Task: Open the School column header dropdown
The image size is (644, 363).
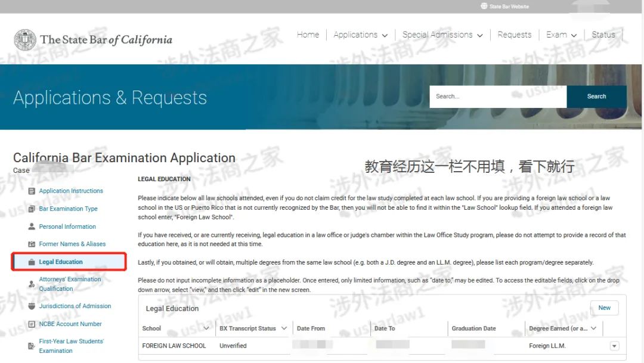Action: point(206,328)
